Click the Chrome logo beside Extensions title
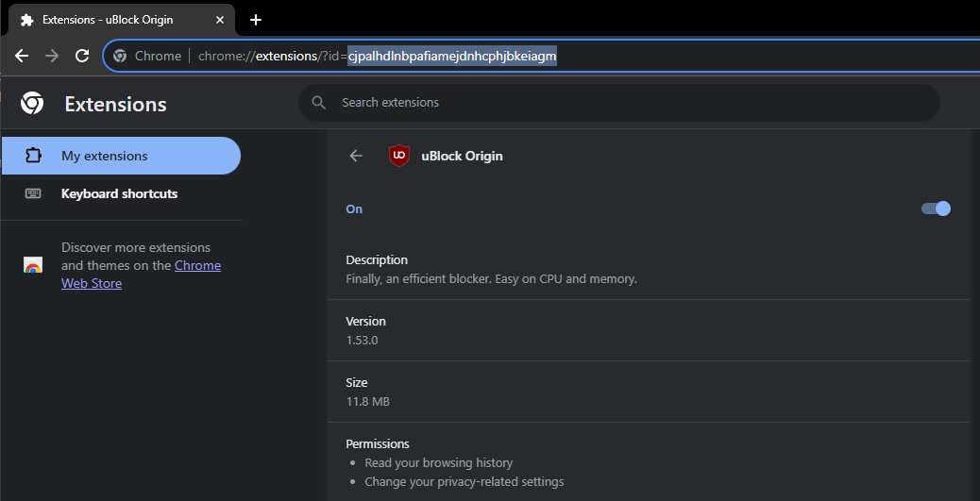 pyautogui.click(x=32, y=103)
